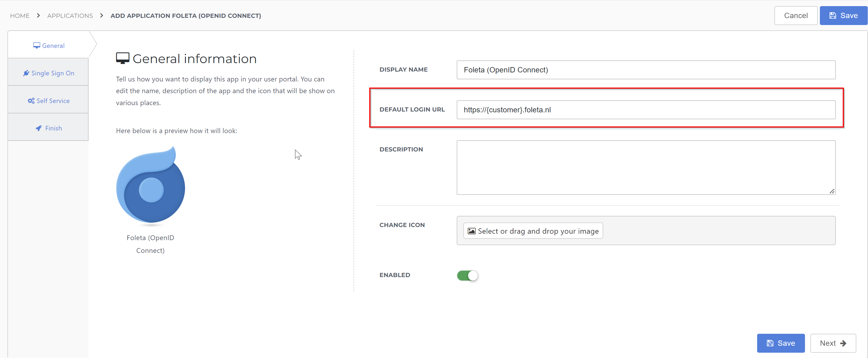Click the 'Foleta (OpenID Connect)' preview caption
The height and width of the screenshot is (358, 868).
click(x=150, y=244)
